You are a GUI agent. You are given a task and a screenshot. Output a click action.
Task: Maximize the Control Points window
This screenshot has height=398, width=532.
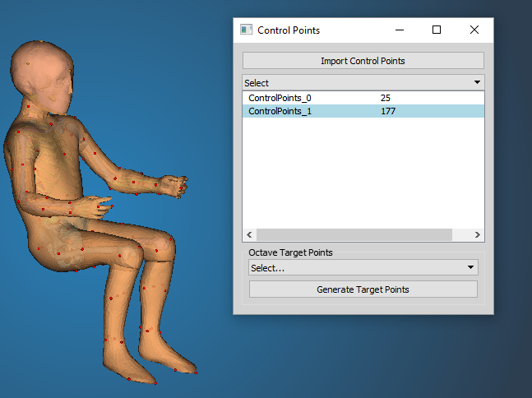pyautogui.click(x=437, y=30)
